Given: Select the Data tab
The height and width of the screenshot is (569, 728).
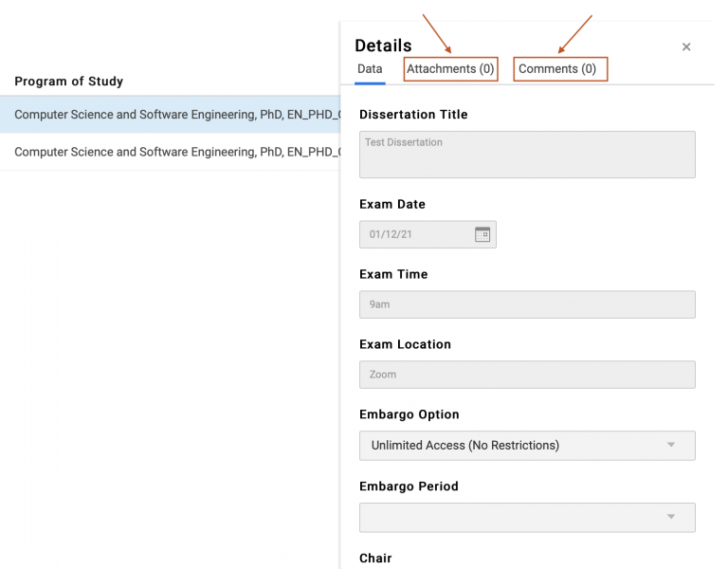Looking at the screenshot, I should [x=370, y=69].
